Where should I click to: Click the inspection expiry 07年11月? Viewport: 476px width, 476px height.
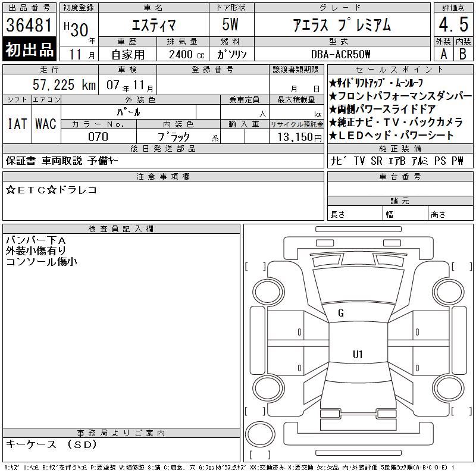(130, 85)
